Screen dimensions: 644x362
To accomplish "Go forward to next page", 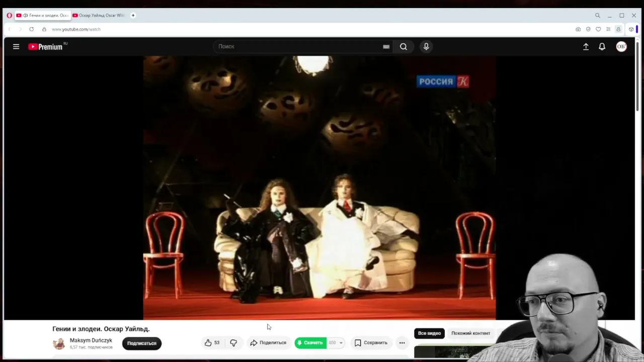I will pos(20,29).
